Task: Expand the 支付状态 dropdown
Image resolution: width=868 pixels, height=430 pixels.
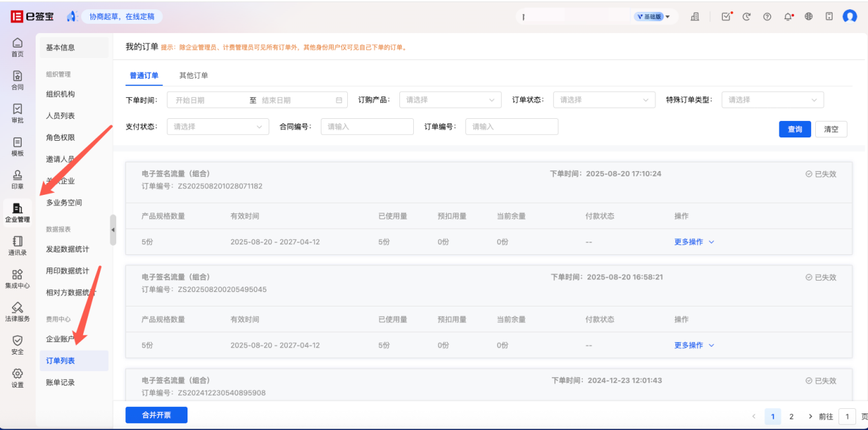Action: 218,126
